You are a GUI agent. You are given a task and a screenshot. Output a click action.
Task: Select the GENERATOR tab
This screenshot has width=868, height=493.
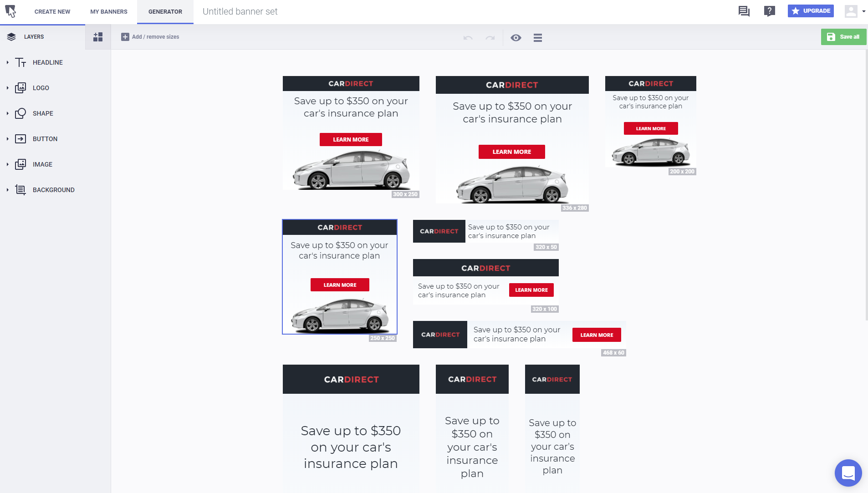click(x=165, y=12)
